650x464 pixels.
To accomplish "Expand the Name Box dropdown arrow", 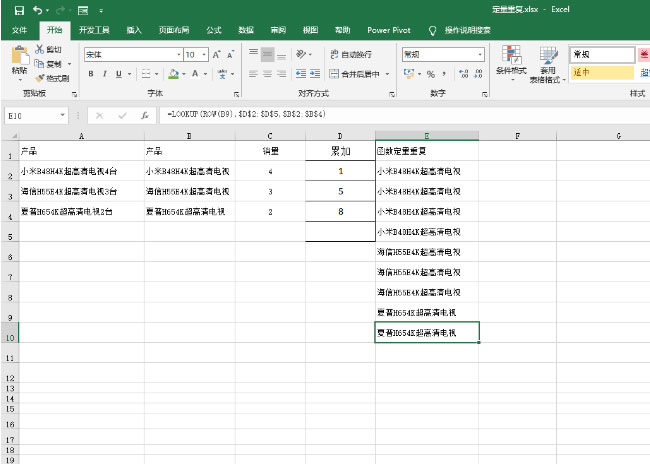I will (62, 115).
